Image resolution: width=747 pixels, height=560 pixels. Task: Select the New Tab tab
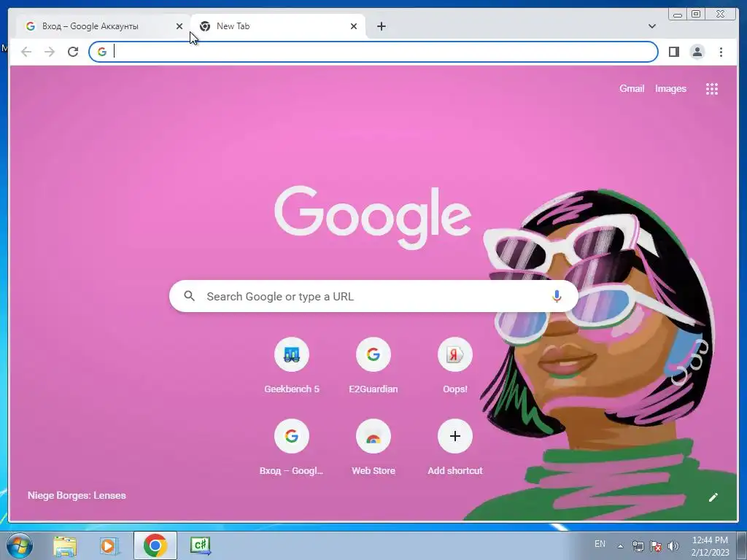click(x=278, y=26)
